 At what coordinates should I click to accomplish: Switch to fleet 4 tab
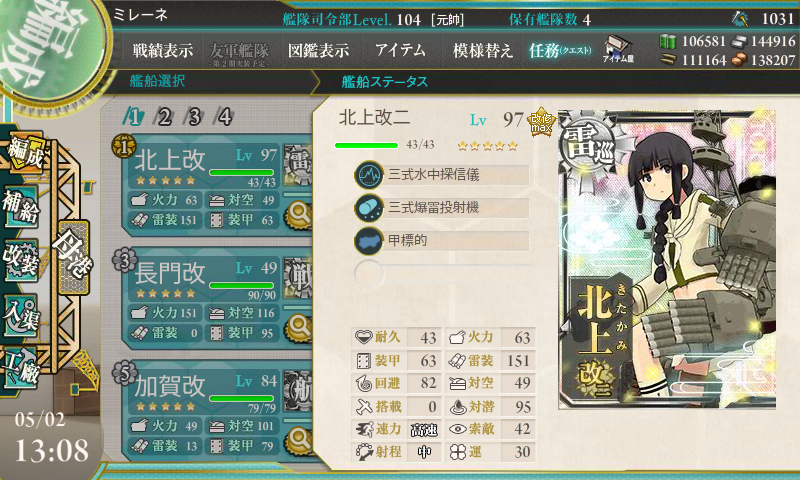(224, 117)
